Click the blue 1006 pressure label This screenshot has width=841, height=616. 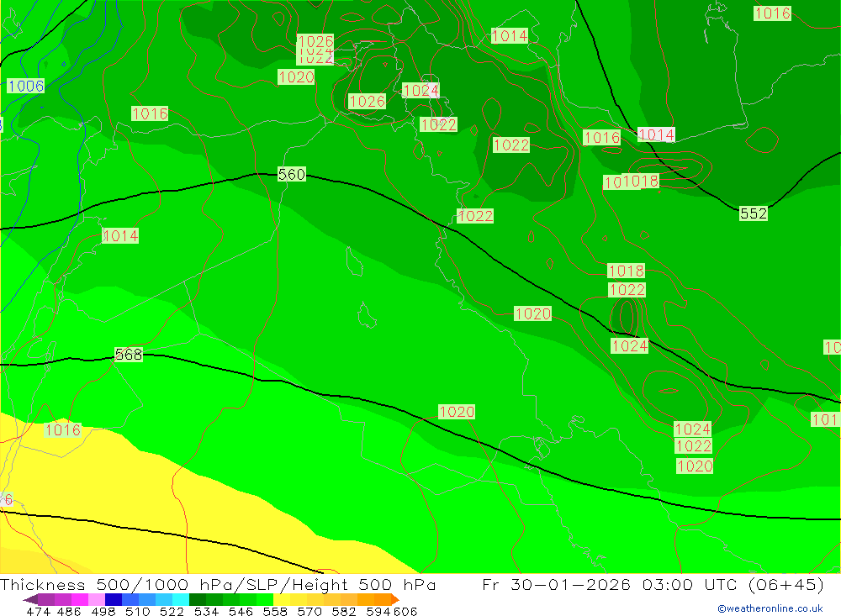coord(25,86)
